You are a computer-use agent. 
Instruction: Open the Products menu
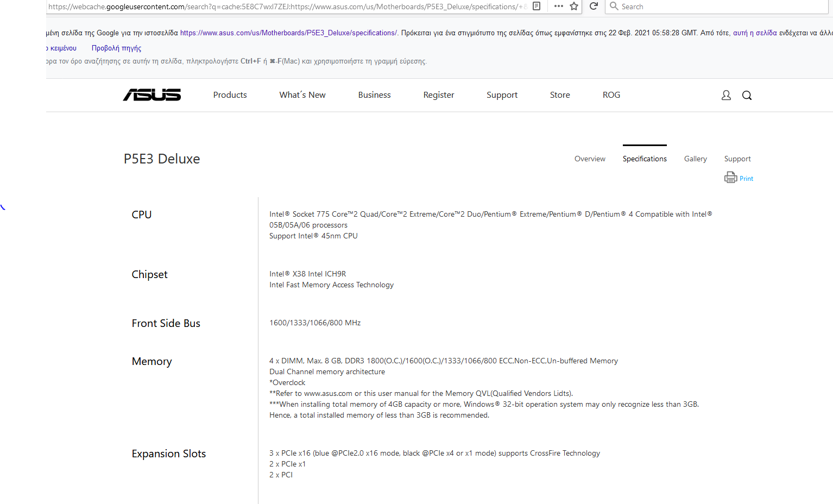pyautogui.click(x=230, y=95)
